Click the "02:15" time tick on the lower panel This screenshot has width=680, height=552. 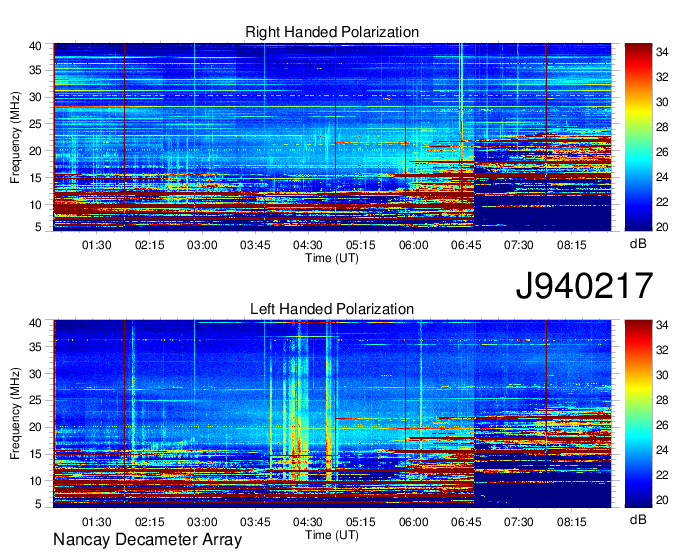click(x=150, y=522)
